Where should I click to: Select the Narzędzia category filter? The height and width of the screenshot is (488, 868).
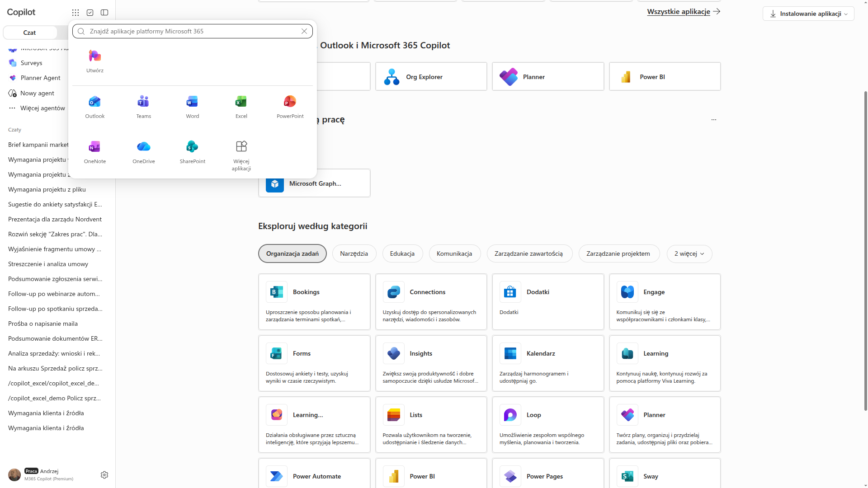coord(354,253)
